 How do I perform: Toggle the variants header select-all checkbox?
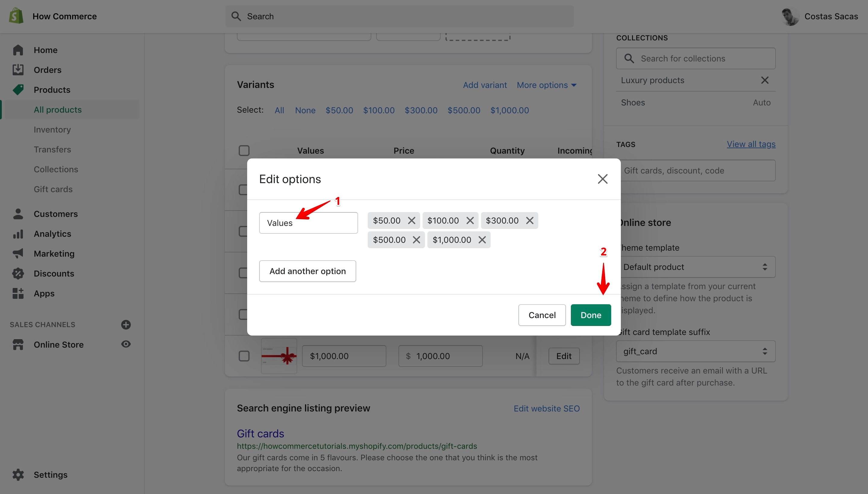coord(244,151)
